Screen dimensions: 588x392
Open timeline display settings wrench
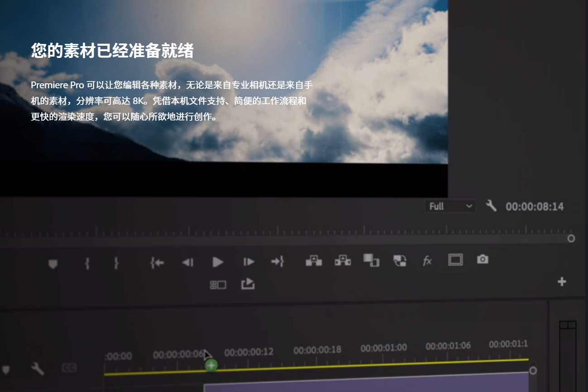(37, 369)
